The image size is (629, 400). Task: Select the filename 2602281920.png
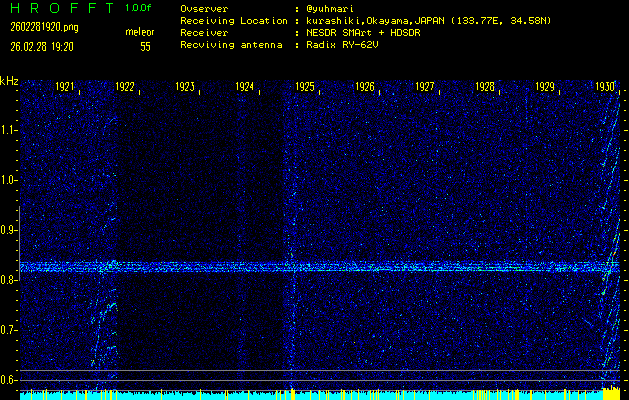45,27
